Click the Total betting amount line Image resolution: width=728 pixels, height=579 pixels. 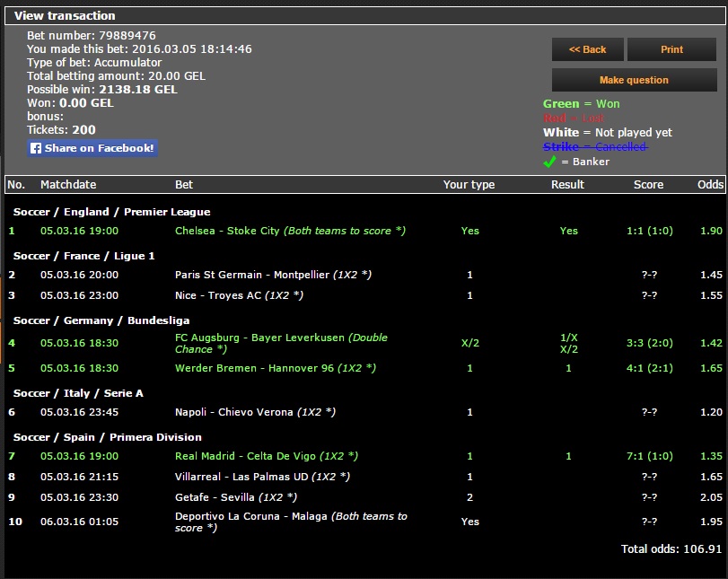116,76
